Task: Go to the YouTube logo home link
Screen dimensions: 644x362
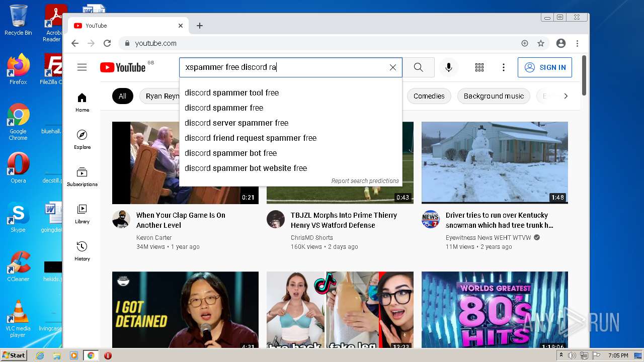Action: pos(123,67)
